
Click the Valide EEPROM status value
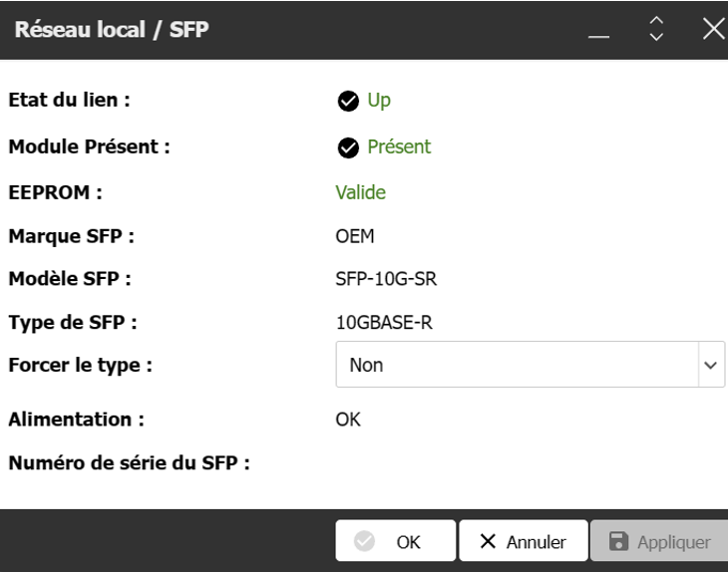coord(360,192)
